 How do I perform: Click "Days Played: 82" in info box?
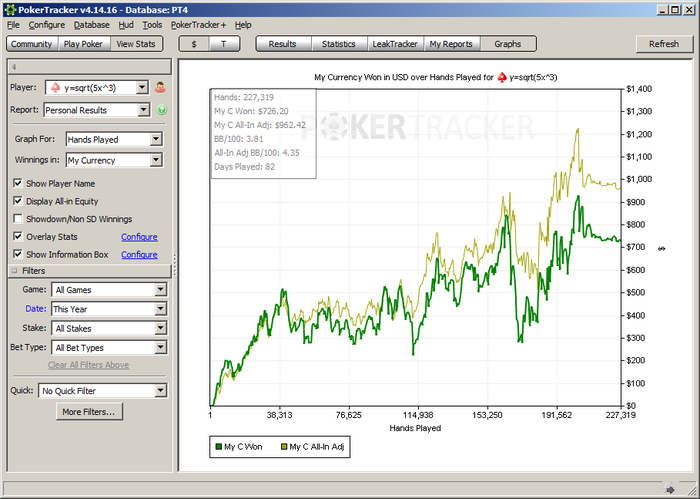coord(245,166)
